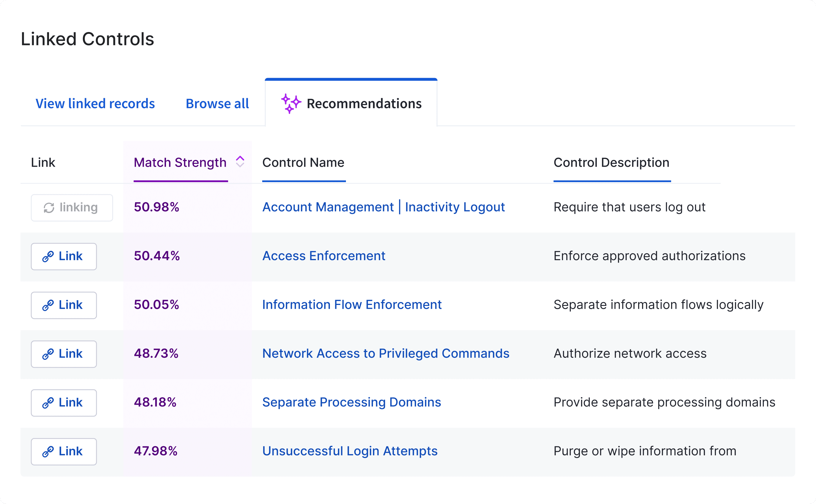The height and width of the screenshot is (504, 816).
Task: Click chain icon in Information Flow Enforcement row
Action: point(48,305)
